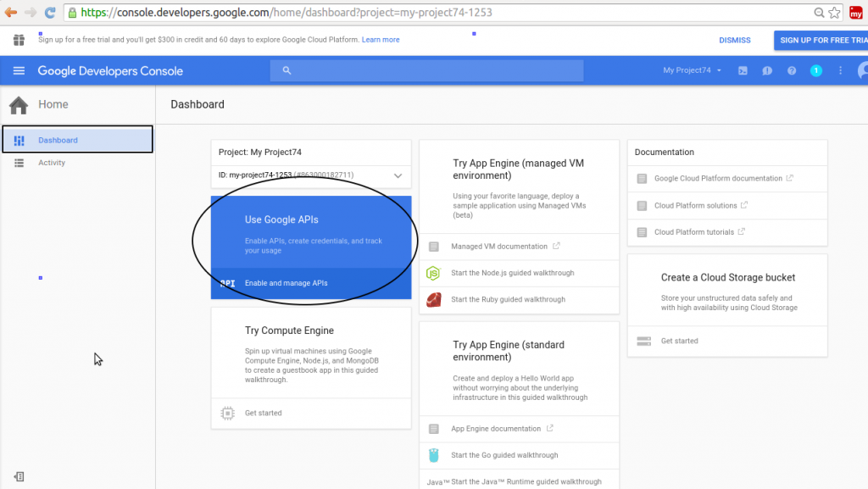868x489 pixels.
Task: Open the help question mark icon
Action: [x=792, y=71]
